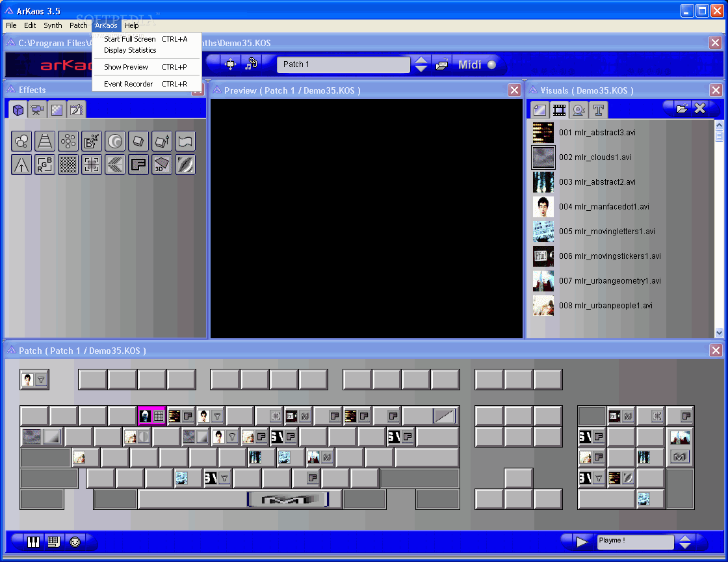
Task: Open the Edit menu
Action: pos(30,25)
